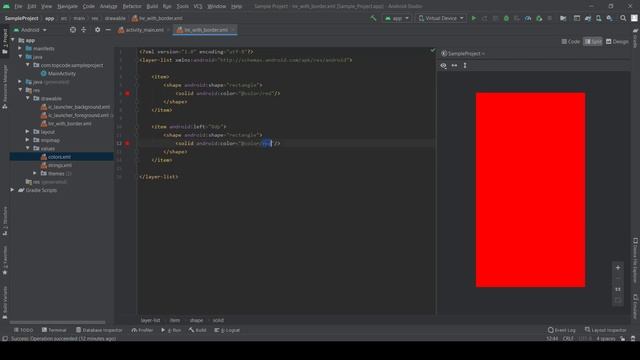Image resolution: width=640 pixels, height=360 pixels.
Task: Click the Scroll from Source target icon
Action: 73,30
